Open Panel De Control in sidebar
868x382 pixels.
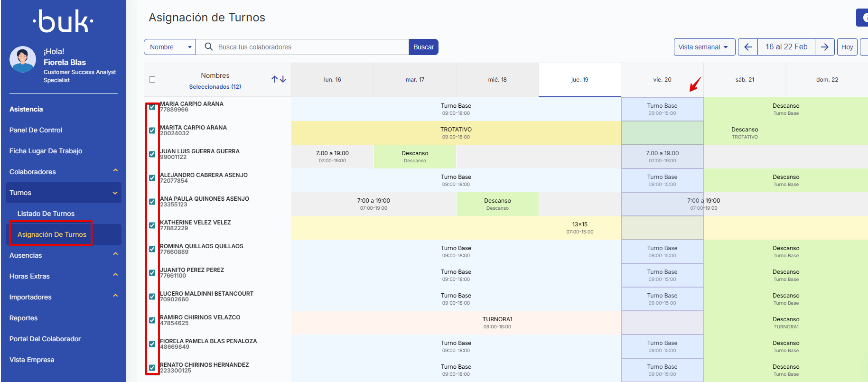pyautogui.click(x=36, y=130)
